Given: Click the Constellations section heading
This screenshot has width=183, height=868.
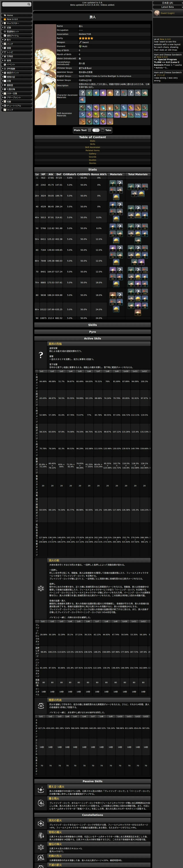Looking at the screenshot, I should [93, 815].
